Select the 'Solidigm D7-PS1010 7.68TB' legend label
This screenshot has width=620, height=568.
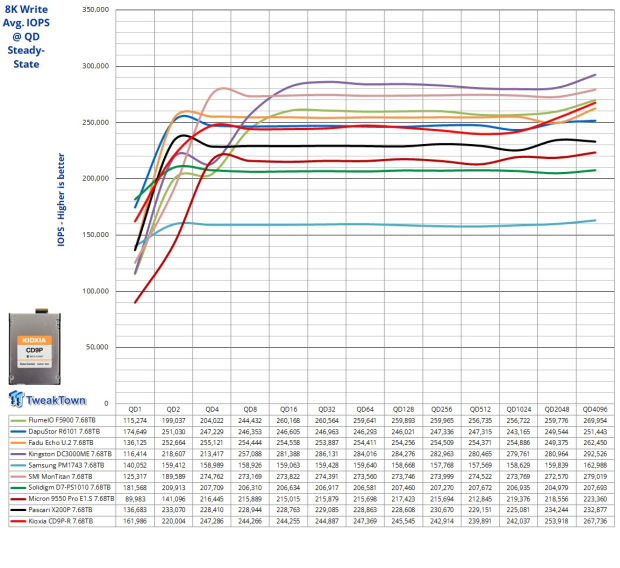coord(70,488)
